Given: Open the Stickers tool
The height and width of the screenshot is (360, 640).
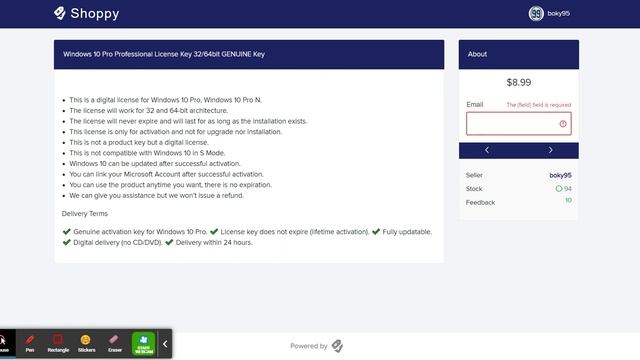Looking at the screenshot, I should tap(86, 344).
